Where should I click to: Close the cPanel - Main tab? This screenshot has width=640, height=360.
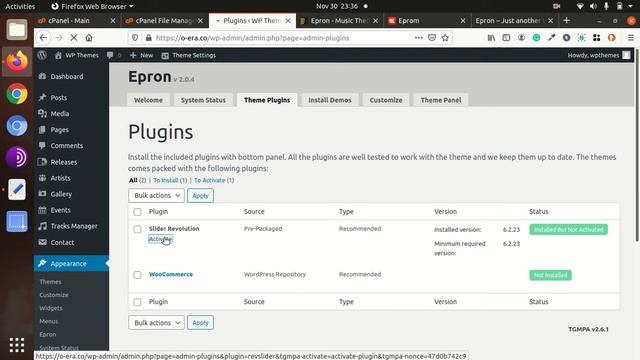[113, 20]
